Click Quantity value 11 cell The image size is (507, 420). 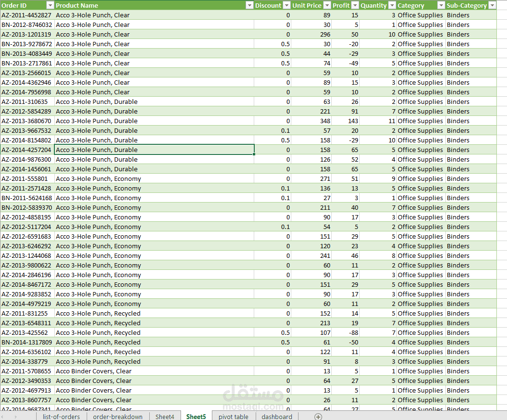377,121
